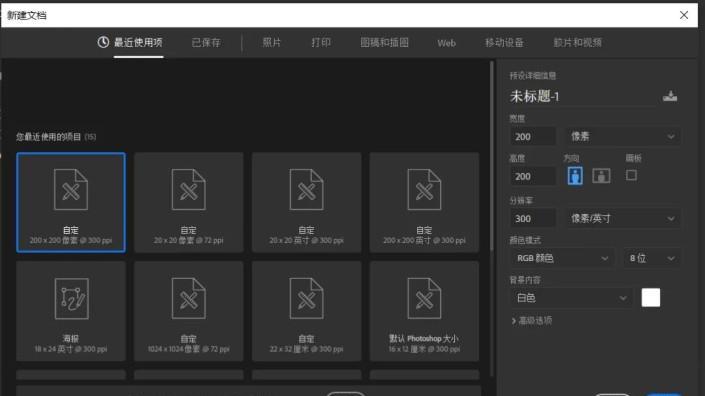Screen dimensions: 705x396
Task: Open the 胶片和视频 tab
Action: click(x=577, y=43)
